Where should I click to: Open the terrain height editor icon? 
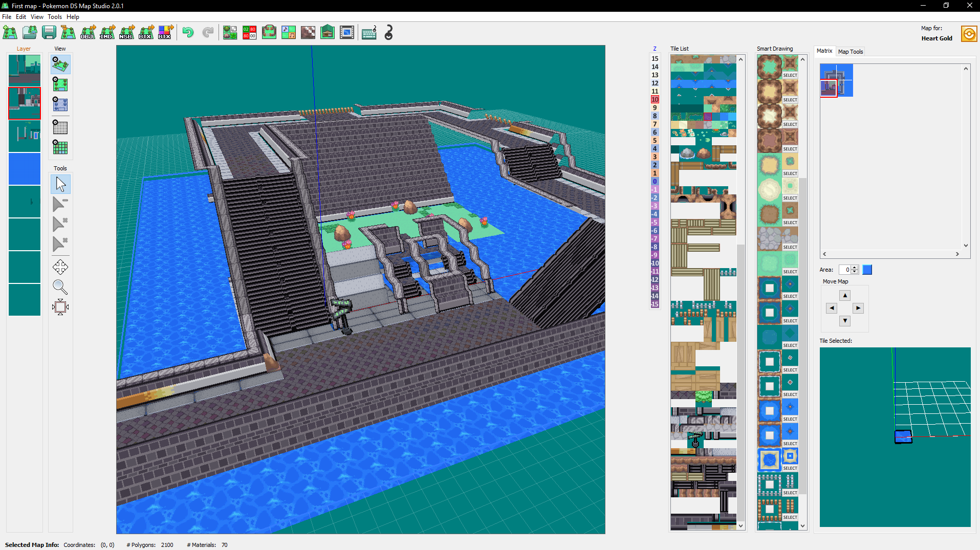(269, 33)
